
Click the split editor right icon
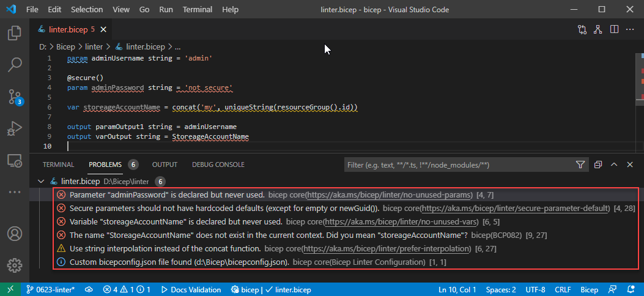(614, 29)
